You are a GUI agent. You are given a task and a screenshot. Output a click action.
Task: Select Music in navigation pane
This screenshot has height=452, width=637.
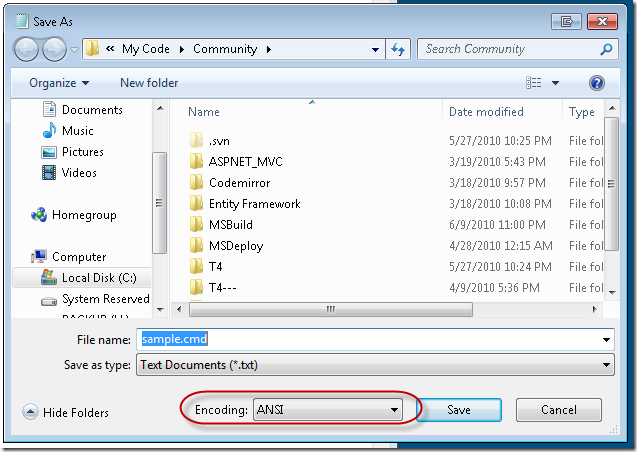(78, 131)
